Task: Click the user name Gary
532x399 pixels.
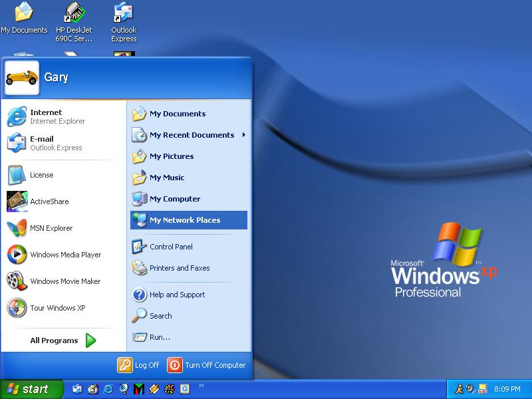Action: (56, 77)
